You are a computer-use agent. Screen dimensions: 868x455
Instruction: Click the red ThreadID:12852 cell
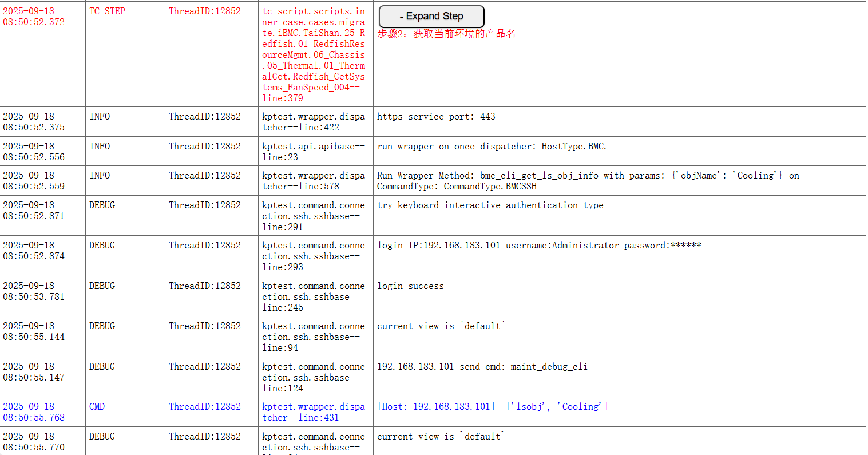pos(205,11)
